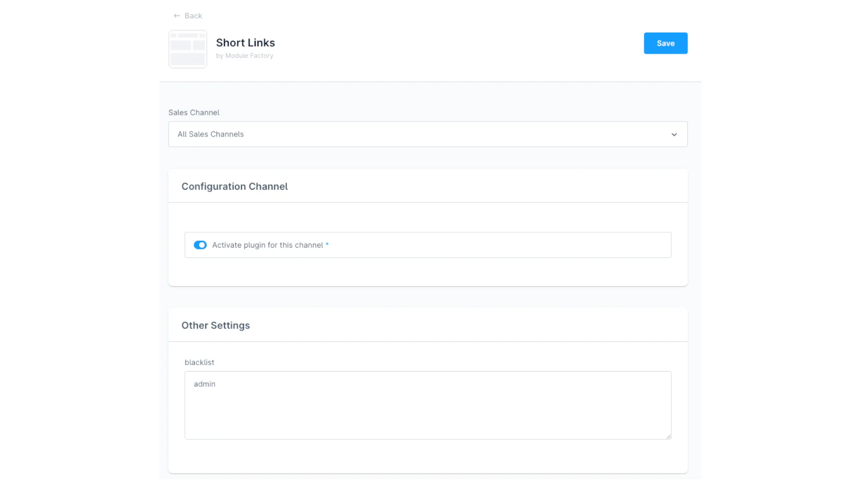Save the Short Links plugin configuration
The image size is (868, 488).
point(665,43)
